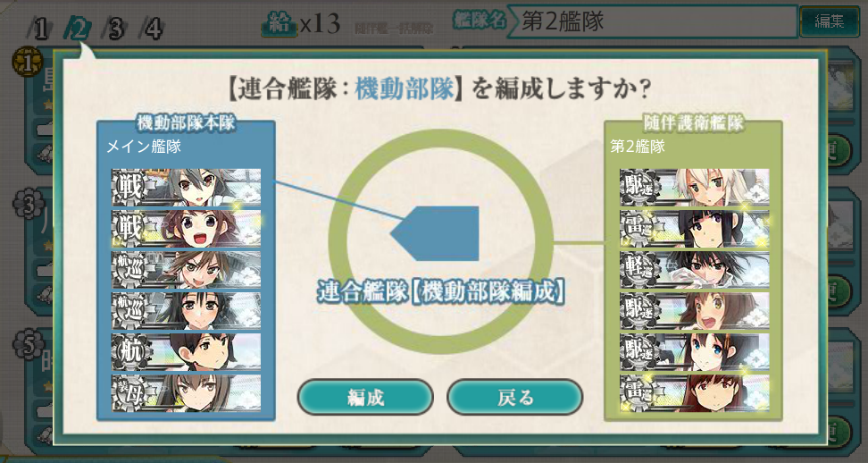Click top 駆逐 destroyer badge in escort fleet

(639, 187)
